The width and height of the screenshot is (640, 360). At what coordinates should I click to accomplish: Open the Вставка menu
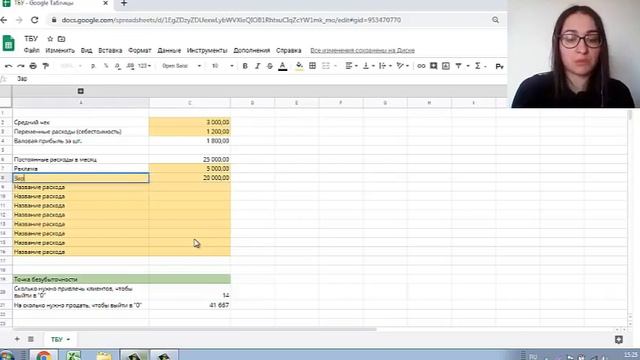point(110,51)
